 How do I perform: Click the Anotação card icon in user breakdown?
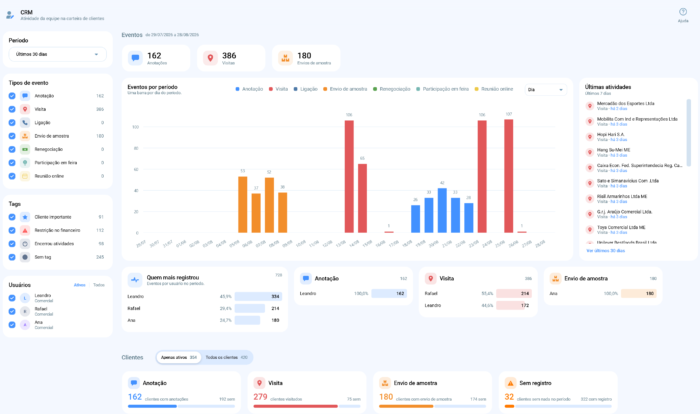(x=306, y=278)
